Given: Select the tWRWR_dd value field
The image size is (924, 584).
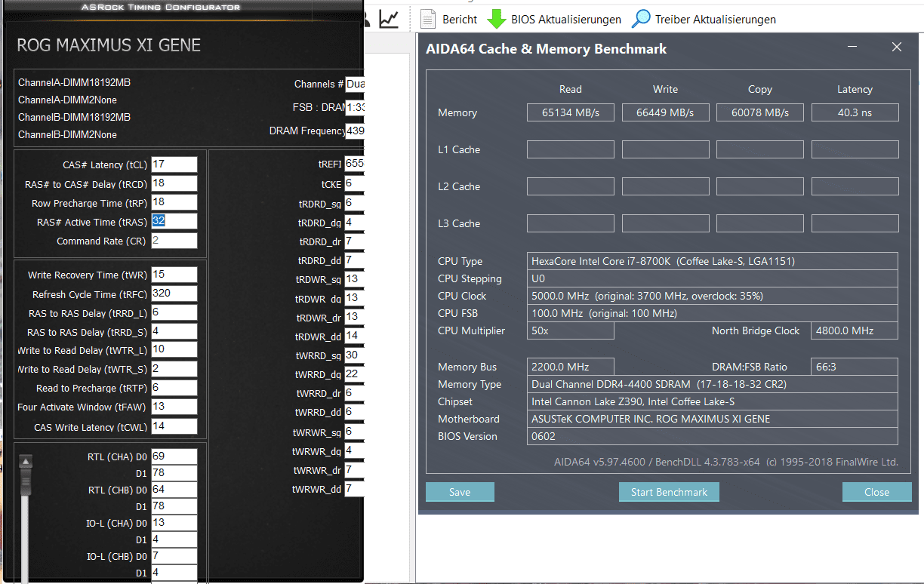Looking at the screenshot, I should 354,489.
